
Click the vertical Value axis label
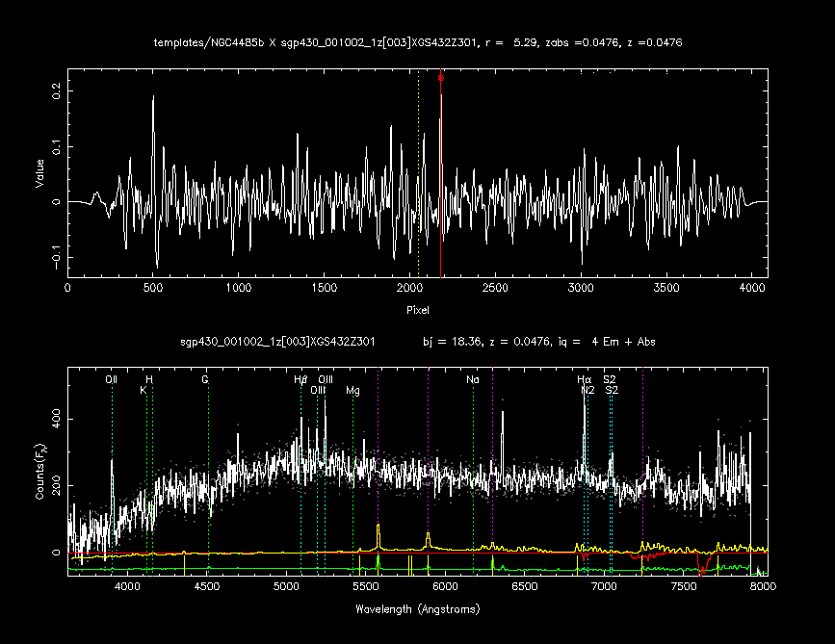pos(39,174)
